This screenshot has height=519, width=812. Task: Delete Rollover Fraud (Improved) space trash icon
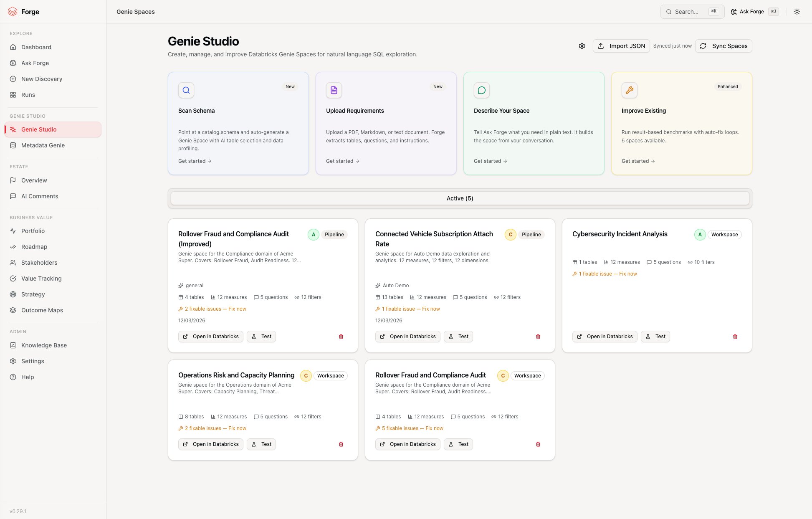pyautogui.click(x=341, y=337)
